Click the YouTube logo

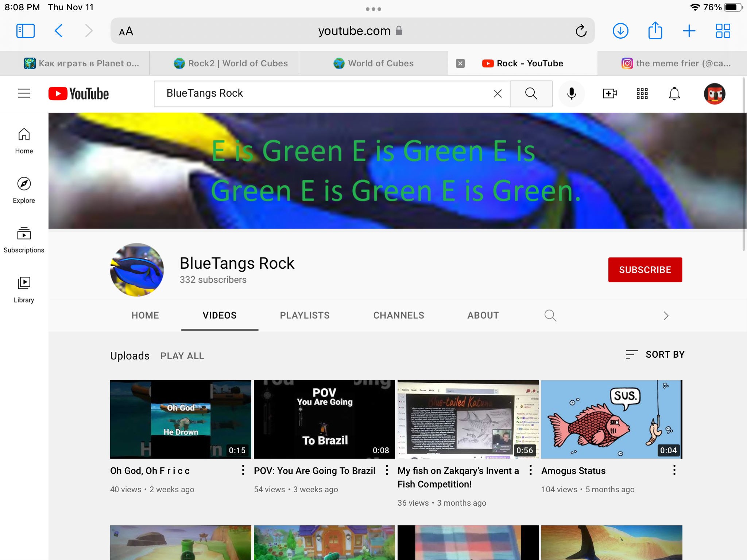click(78, 94)
